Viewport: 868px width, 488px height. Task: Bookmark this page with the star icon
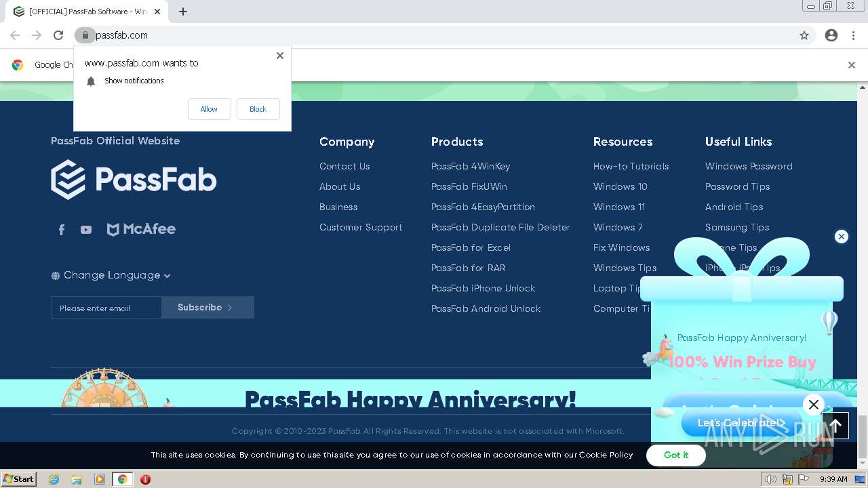tap(804, 35)
